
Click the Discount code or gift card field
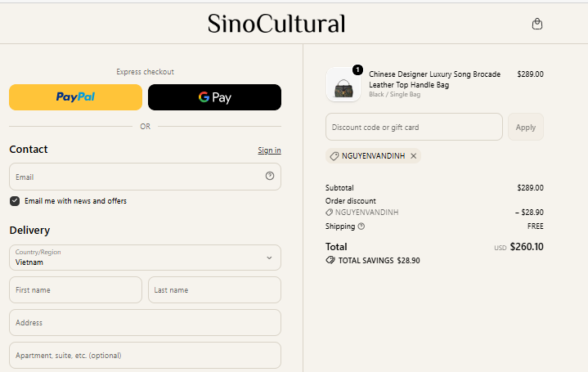point(414,127)
